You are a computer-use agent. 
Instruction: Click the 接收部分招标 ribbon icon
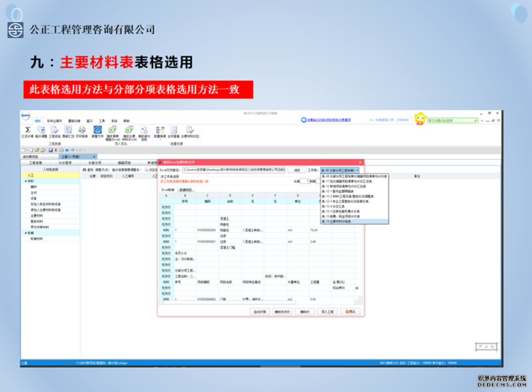(x=144, y=133)
